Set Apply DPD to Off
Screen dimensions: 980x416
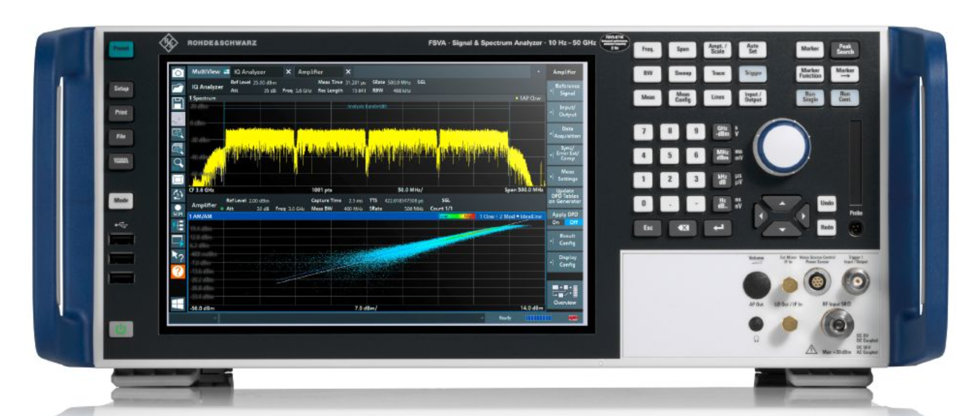(574, 222)
